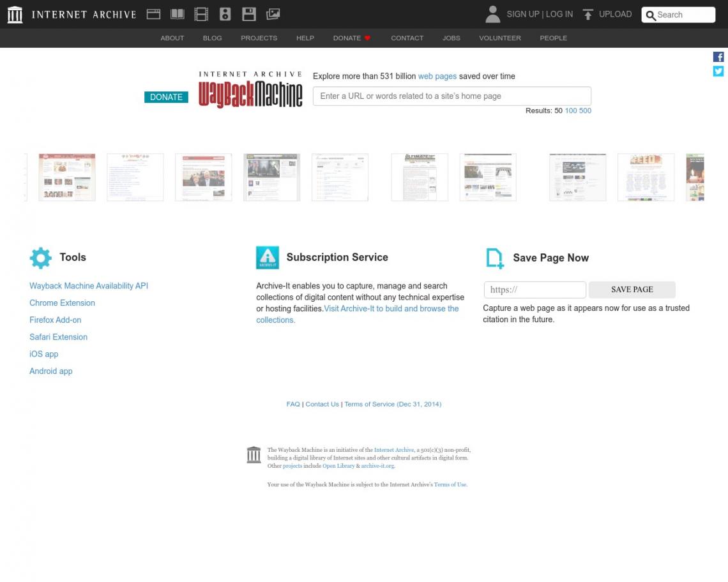Open Wayback Machine Availability API link

(x=89, y=286)
